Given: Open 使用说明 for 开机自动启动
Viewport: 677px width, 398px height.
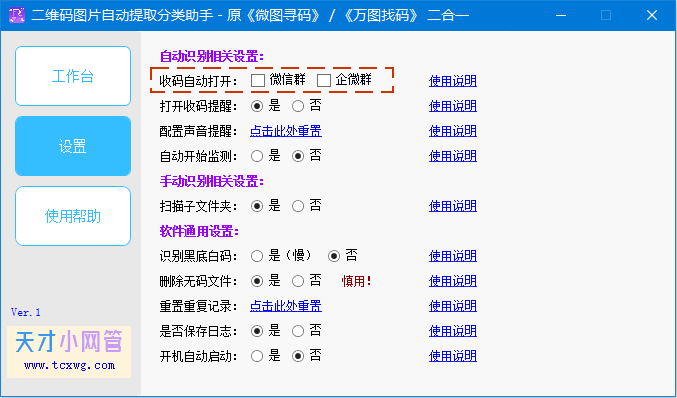Looking at the screenshot, I should click(452, 356).
